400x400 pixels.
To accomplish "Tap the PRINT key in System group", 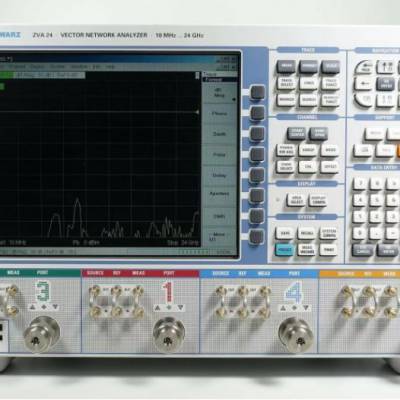I will coord(329,250).
